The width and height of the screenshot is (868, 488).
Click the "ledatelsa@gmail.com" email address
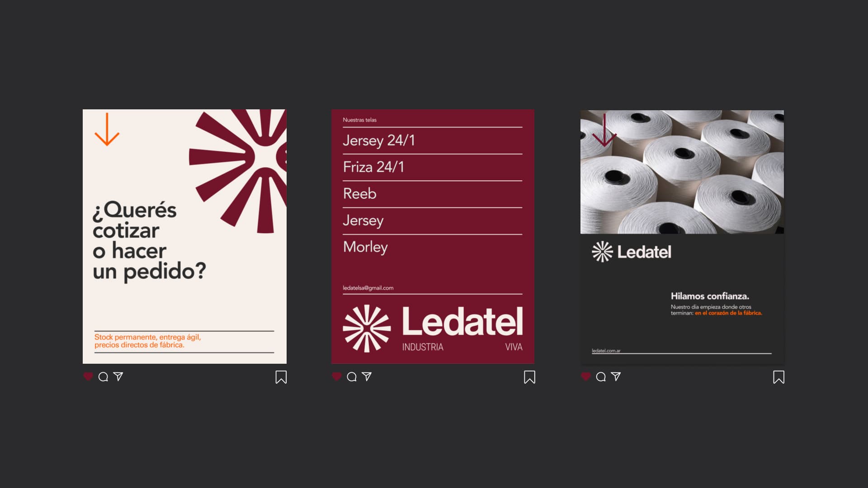click(x=368, y=288)
